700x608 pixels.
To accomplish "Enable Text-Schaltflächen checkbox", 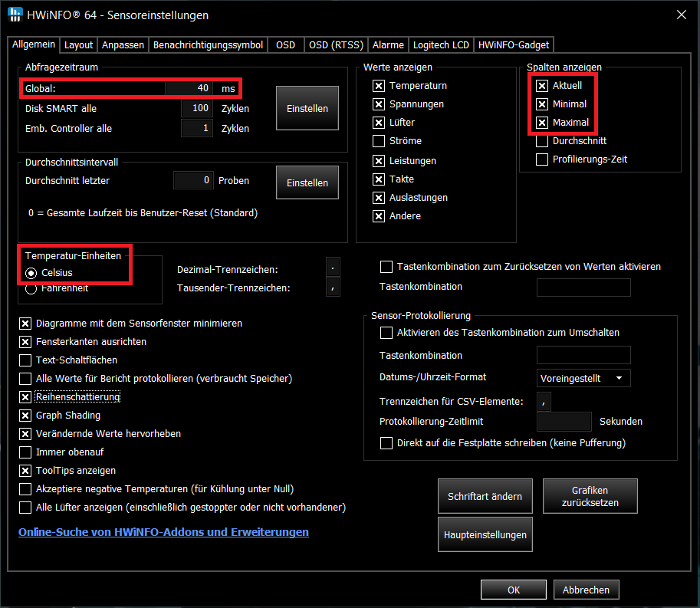I will point(25,360).
